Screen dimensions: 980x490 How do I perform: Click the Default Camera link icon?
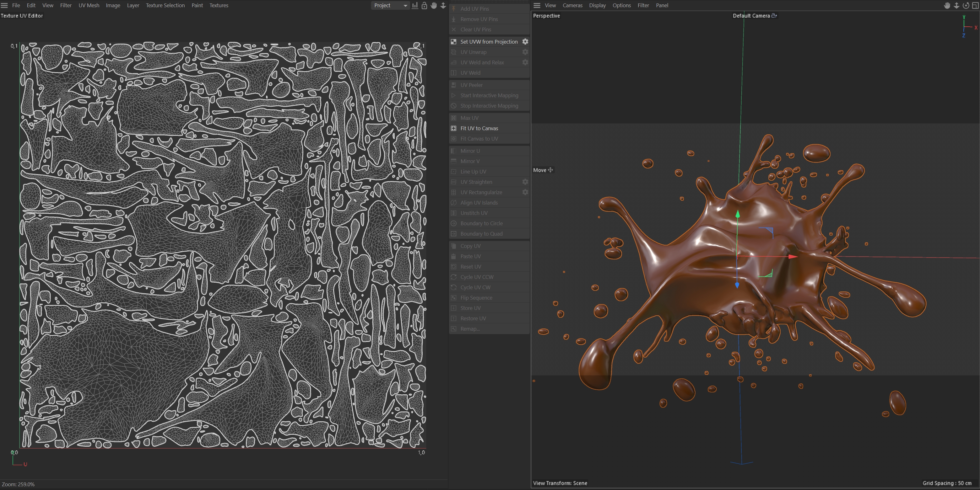point(774,16)
